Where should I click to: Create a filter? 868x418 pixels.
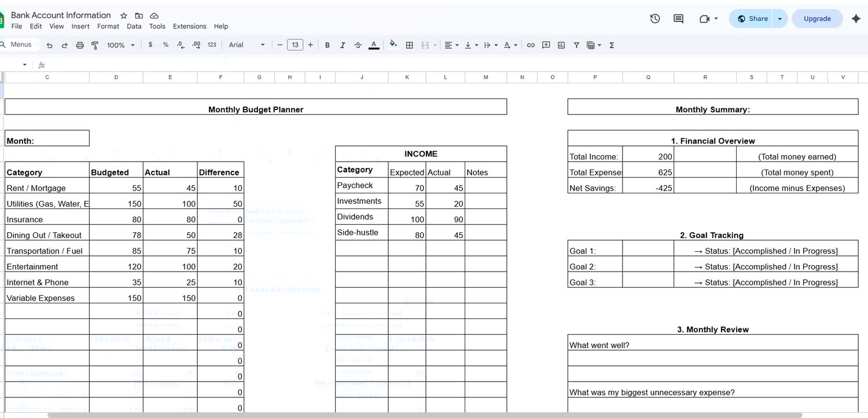tap(576, 45)
